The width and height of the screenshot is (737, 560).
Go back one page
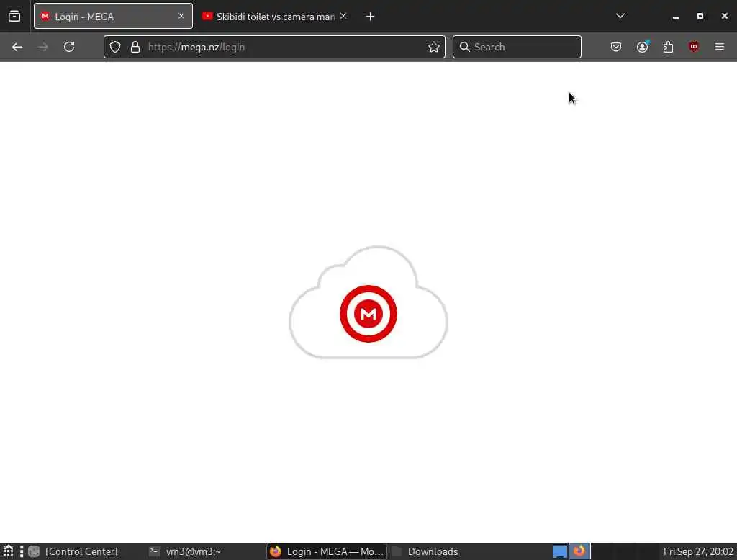[x=17, y=47]
